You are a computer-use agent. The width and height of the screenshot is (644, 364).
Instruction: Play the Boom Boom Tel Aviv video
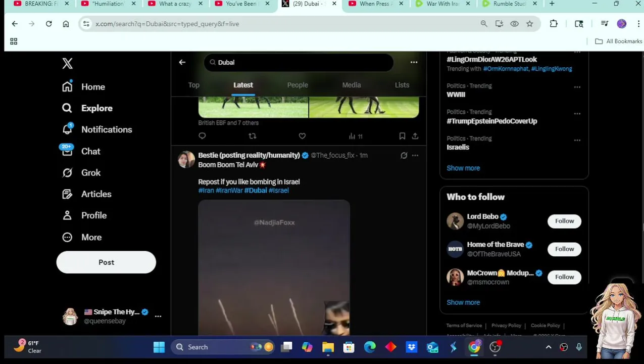[x=274, y=267]
